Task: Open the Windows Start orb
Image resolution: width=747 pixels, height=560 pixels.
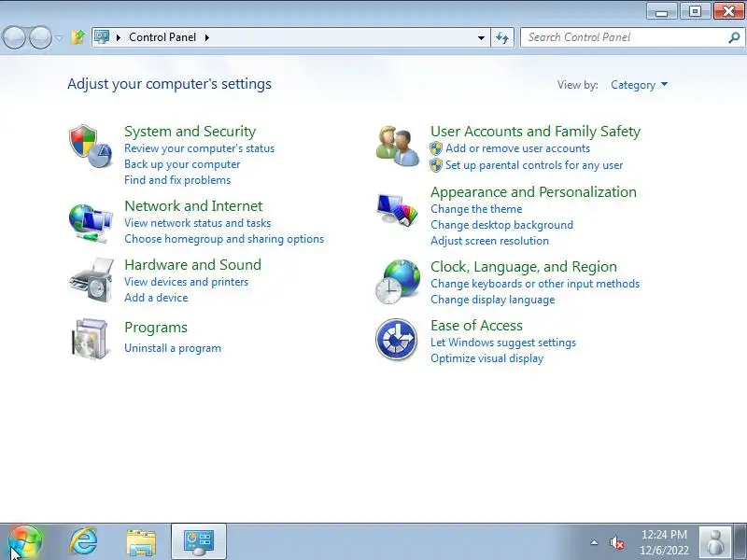Action: 25,542
